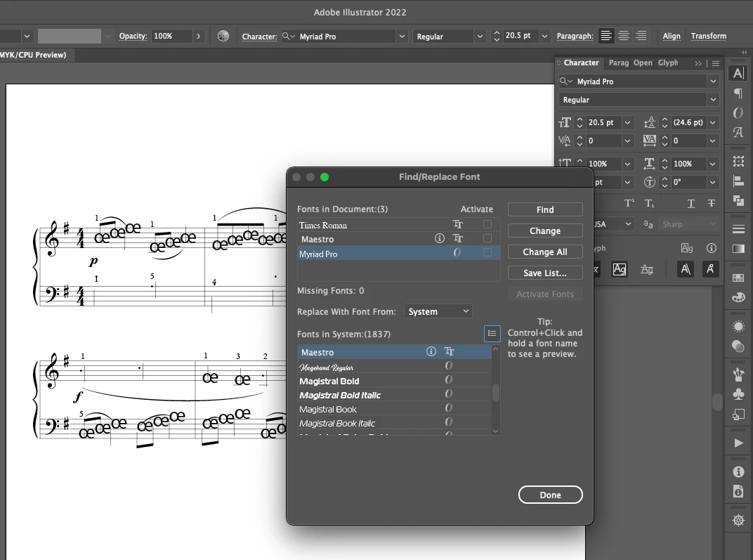Screen dimensions: 753x560
Task: Toggle Superscript in Character panel
Action: coord(629,203)
